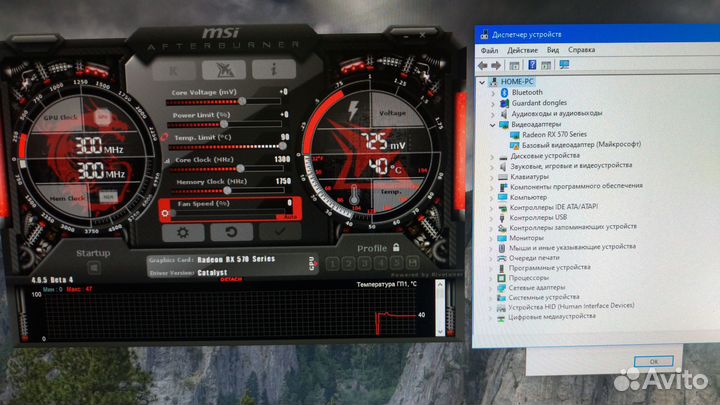Collapse the HOME-PC root node
This screenshot has height=405, width=720.
click(x=482, y=82)
